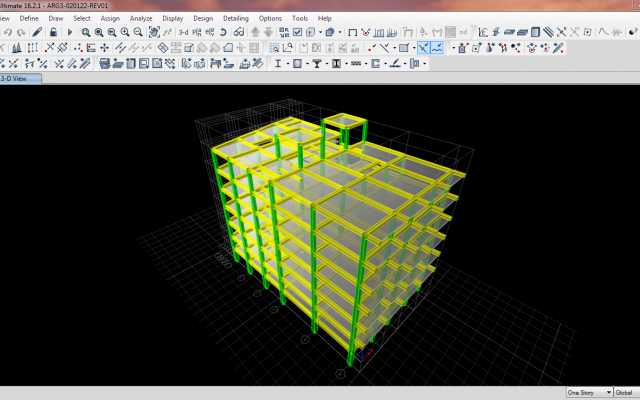The height and width of the screenshot is (400, 640).
Task: Toggle the highlighted snap-to-intersection button
Action: 424,48
